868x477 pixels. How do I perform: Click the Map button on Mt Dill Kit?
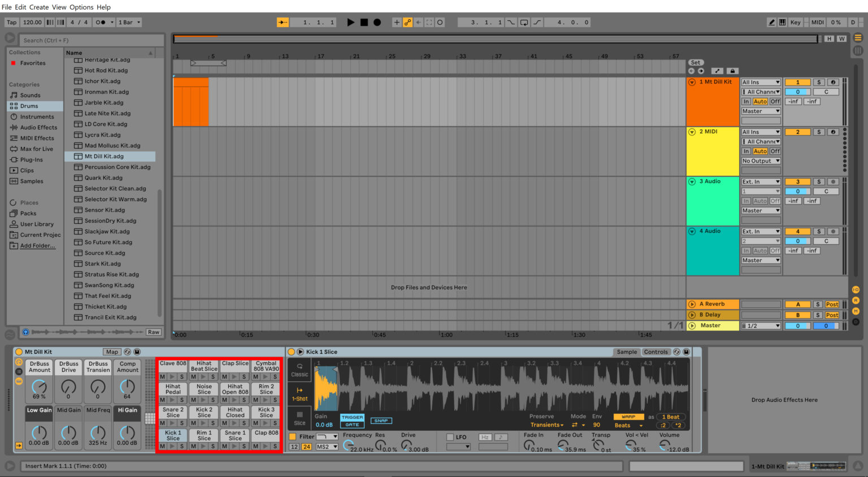(x=112, y=352)
